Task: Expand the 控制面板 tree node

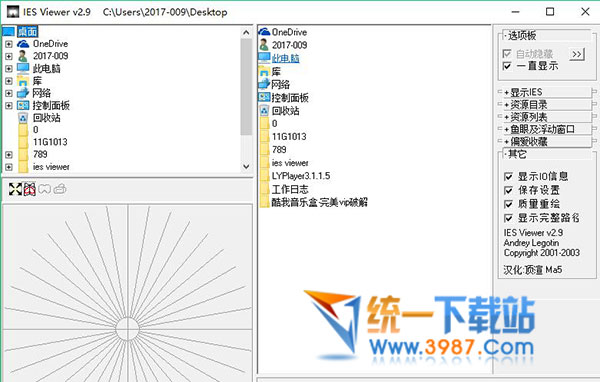Action: tap(8, 105)
